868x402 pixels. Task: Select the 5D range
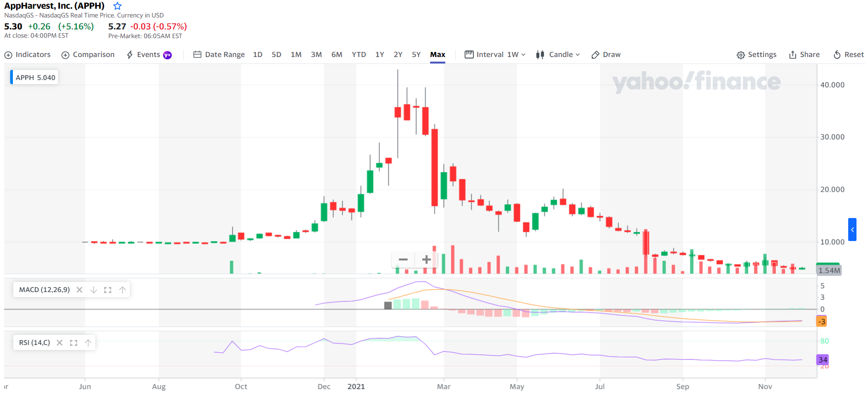(x=276, y=55)
